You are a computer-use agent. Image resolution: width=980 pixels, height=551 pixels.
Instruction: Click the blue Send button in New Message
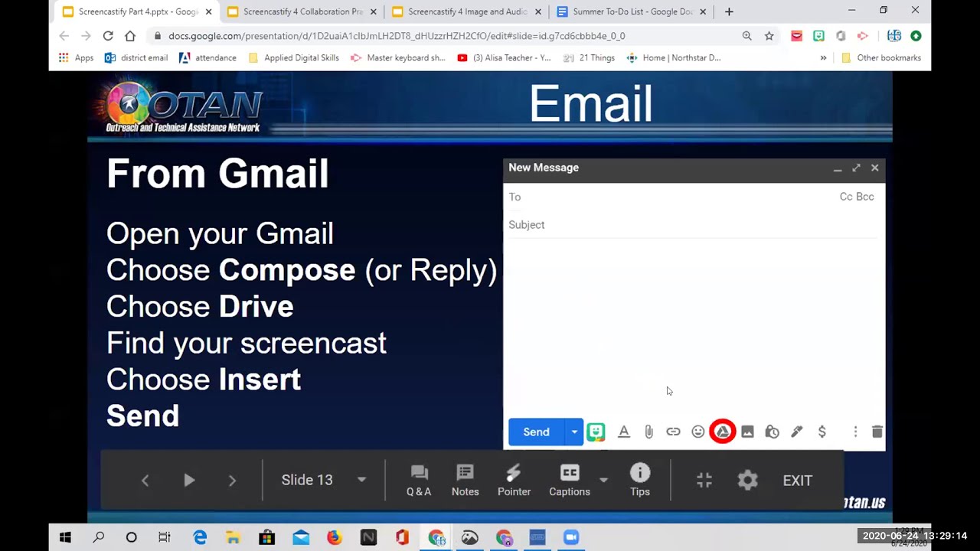click(x=536, y=432)
